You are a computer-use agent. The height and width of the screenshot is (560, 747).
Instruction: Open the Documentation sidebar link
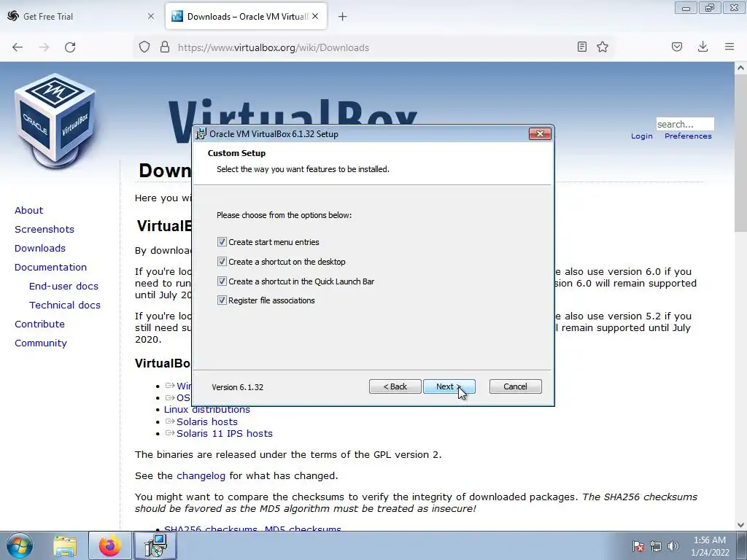(50, 267)
